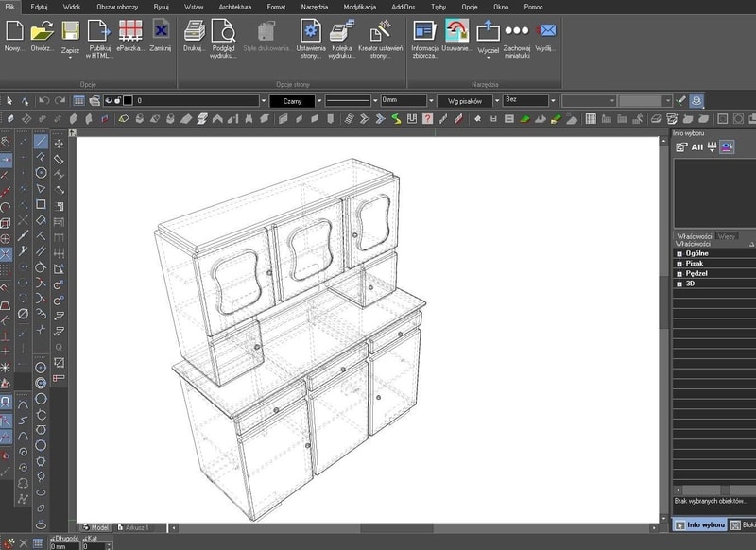Click the Wyślij envelope icon

click(545, 30)
